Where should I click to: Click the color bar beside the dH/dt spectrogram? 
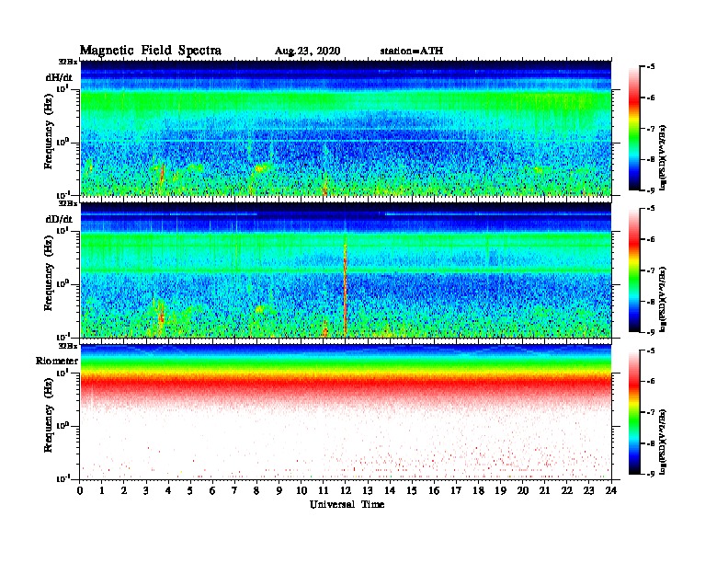(x=633, y=129)
